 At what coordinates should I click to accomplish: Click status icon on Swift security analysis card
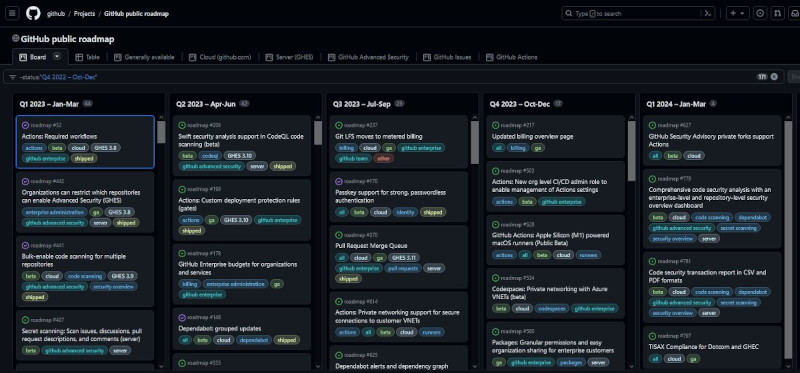[182, 125]
